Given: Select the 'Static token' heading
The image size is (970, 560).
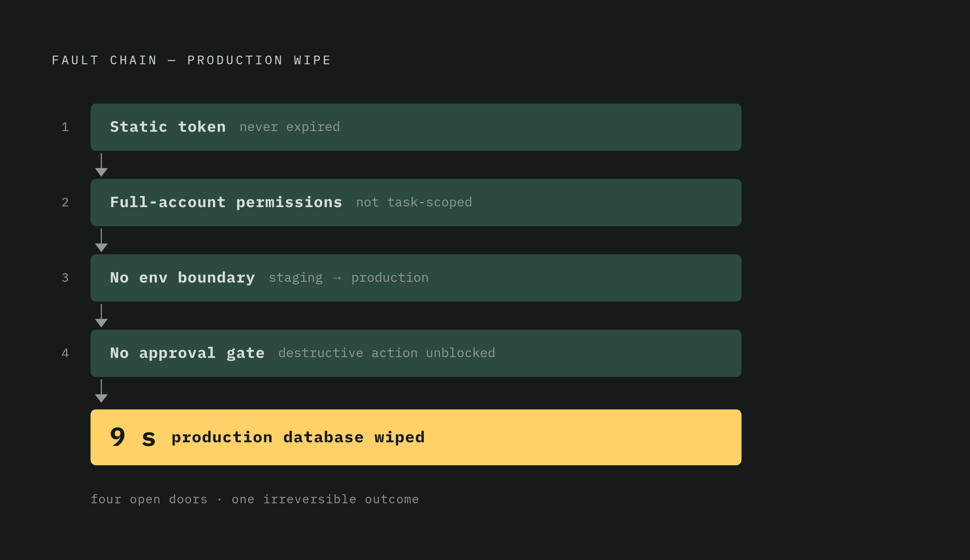Looking at the screenshot, I should 168,127.
